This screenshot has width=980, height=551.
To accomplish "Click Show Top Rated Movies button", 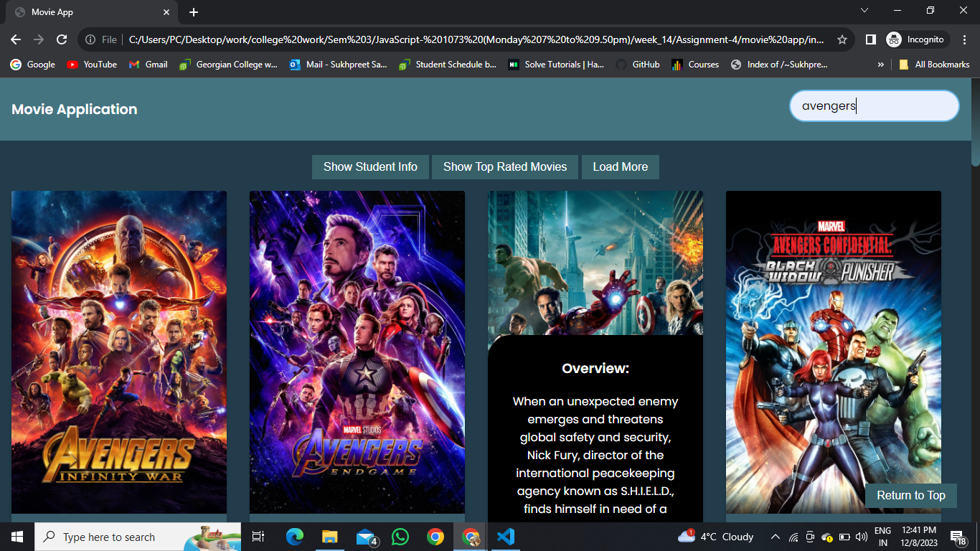I will coord(505,166).
